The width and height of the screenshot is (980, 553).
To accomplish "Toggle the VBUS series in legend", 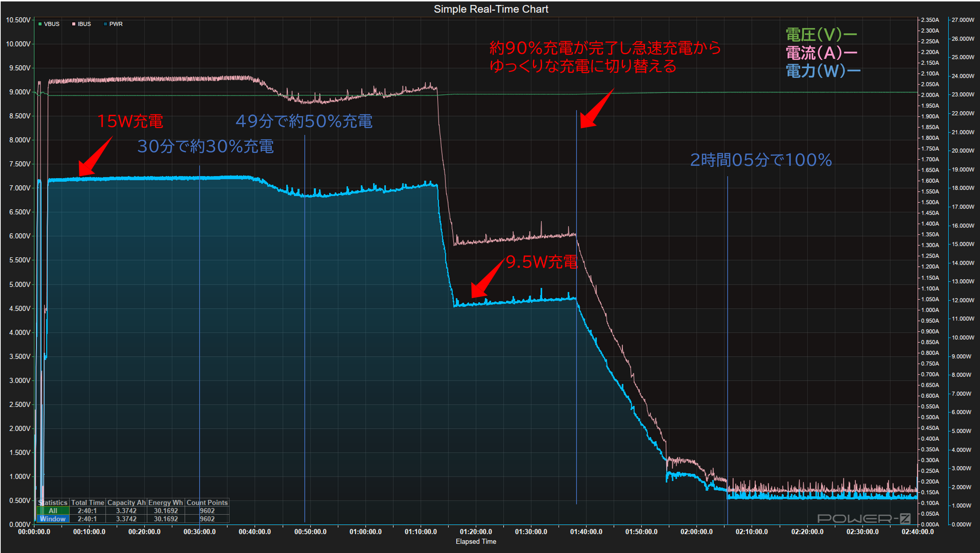I will [49, 24].
